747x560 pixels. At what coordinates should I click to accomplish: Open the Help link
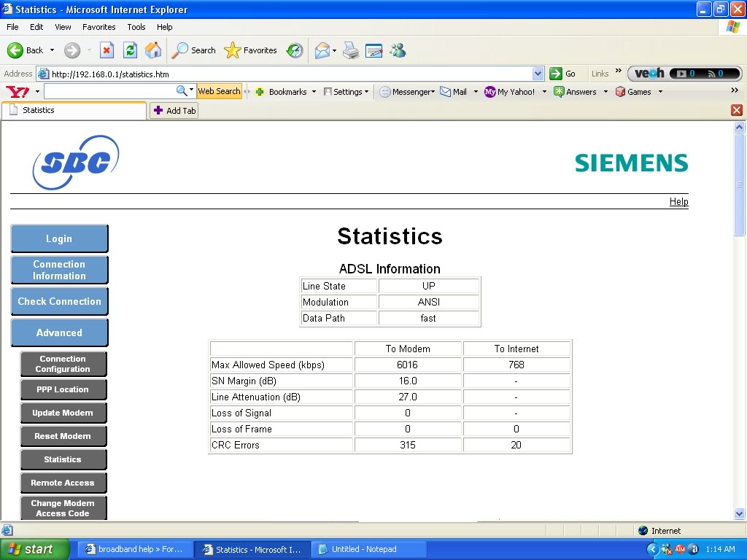678,202
